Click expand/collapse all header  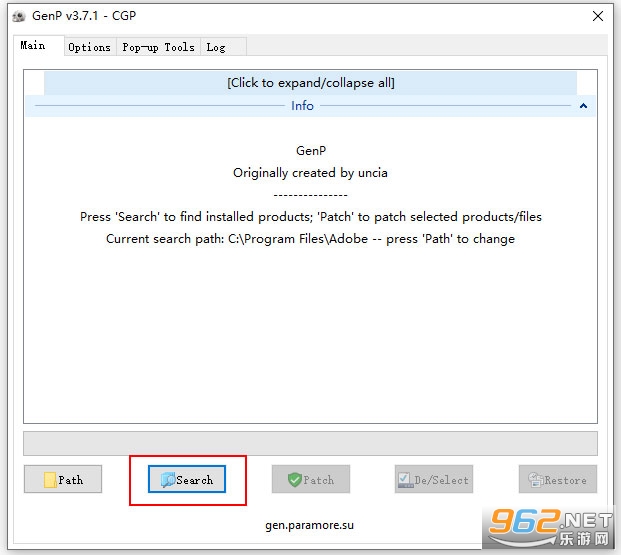[310, 83]
